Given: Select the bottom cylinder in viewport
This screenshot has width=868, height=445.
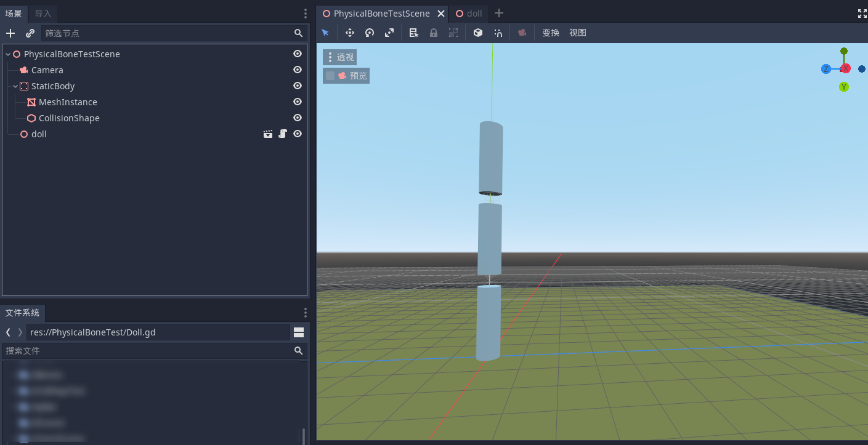Looking at the screenshot, I should point(489,323).
